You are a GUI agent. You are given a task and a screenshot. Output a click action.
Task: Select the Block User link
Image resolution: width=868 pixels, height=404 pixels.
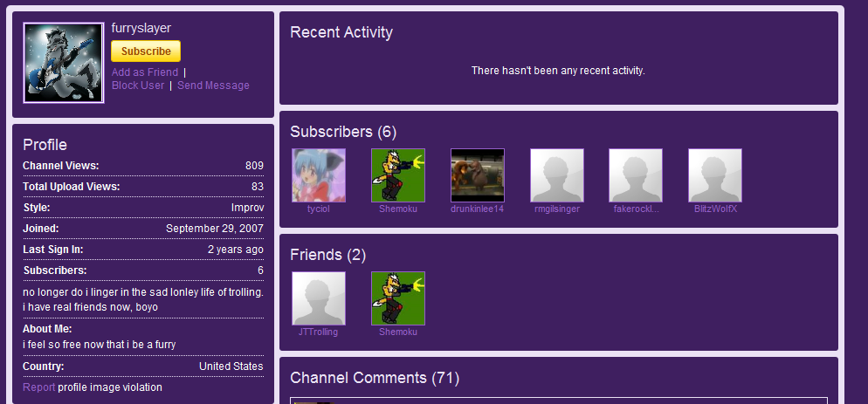(x=138, y=86)
